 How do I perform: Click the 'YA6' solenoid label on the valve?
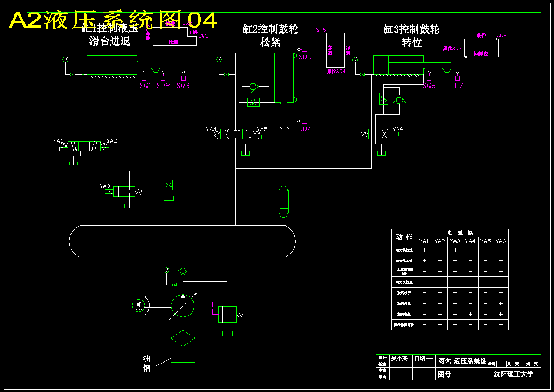coord(398,130)
